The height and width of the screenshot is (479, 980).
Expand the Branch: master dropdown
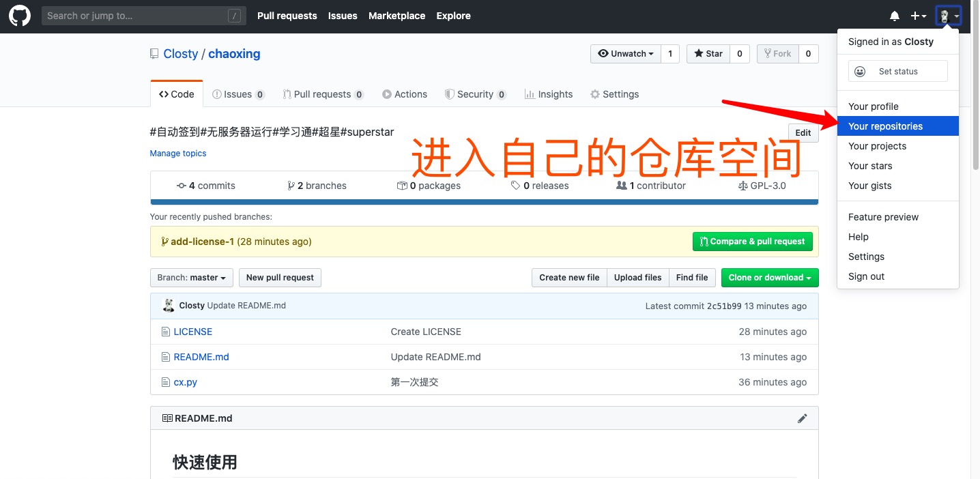192,278
